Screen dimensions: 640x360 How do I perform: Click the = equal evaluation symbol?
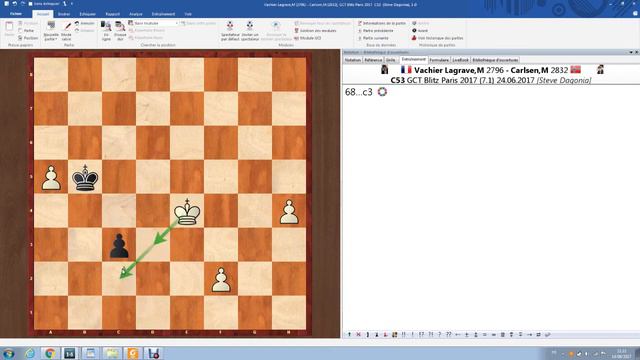click(484, 335)
